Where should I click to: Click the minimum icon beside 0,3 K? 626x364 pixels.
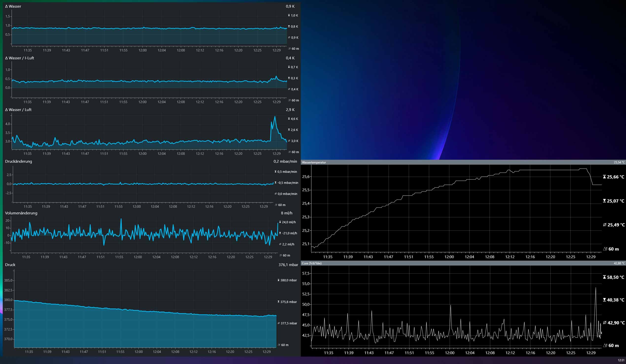[x=289, y=78]
